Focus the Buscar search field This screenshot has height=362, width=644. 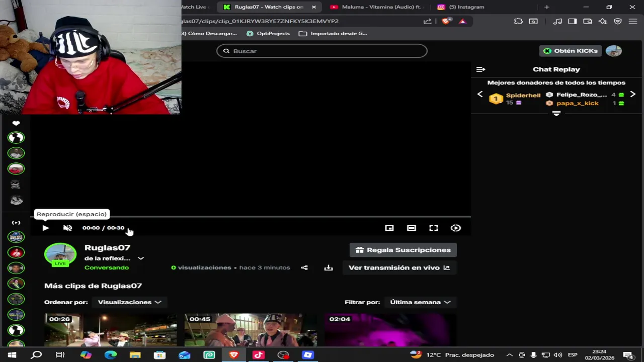tap(322, 51)
